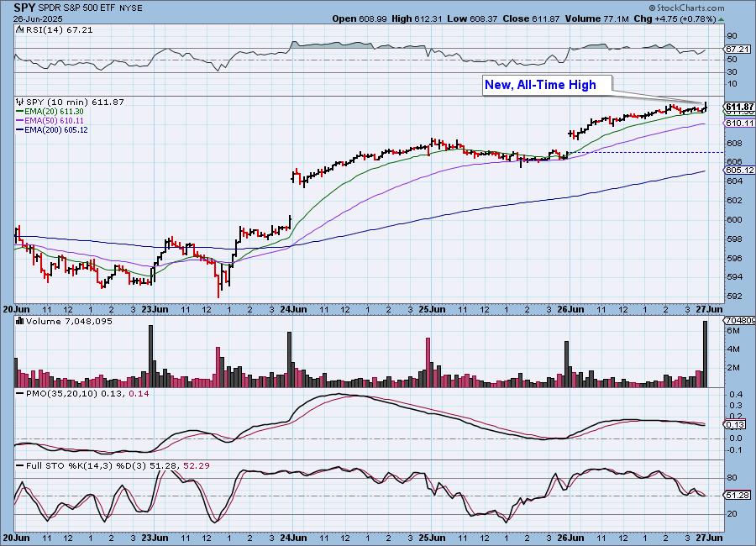This screenshot has width=756, height=546.
Task: Open the StockCharts.com copyright link
Action: click(x=686, y=8)
